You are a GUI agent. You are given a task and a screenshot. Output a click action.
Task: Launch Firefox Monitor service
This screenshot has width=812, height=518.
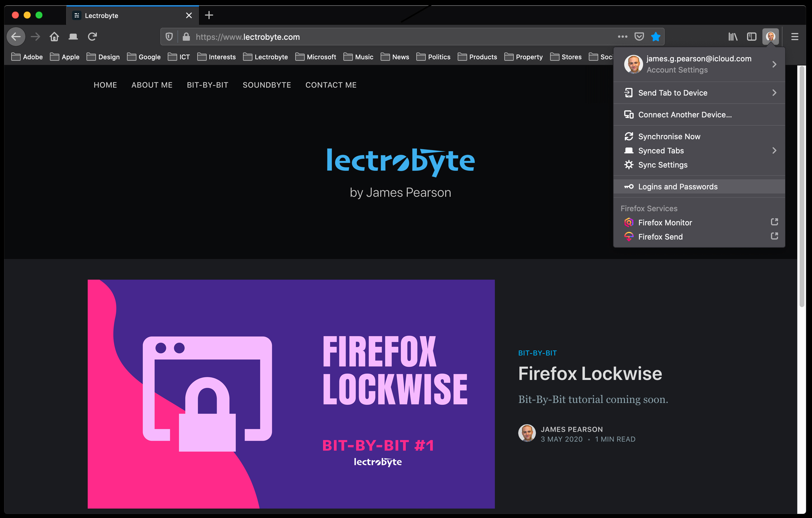point(700,223)
